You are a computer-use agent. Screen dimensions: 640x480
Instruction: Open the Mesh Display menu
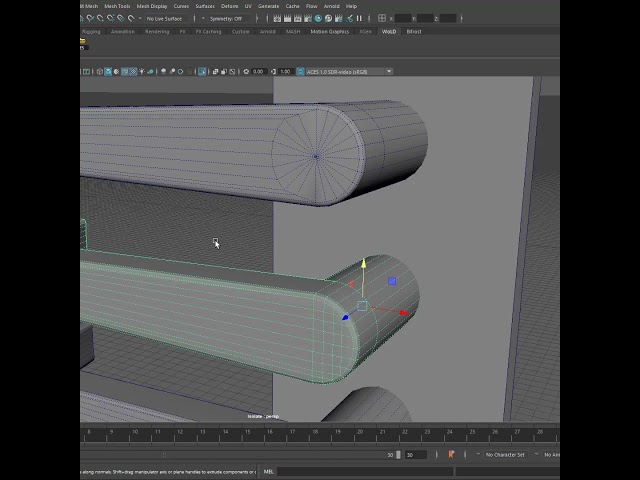[152, 6]
